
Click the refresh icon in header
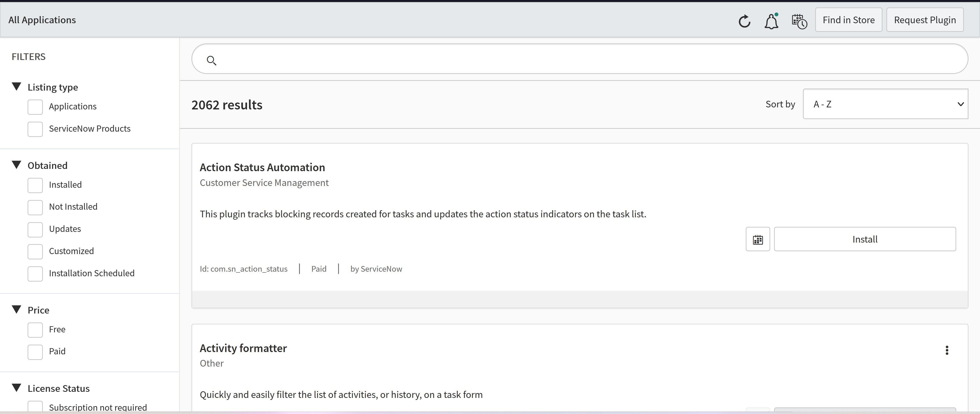point(744,21)
